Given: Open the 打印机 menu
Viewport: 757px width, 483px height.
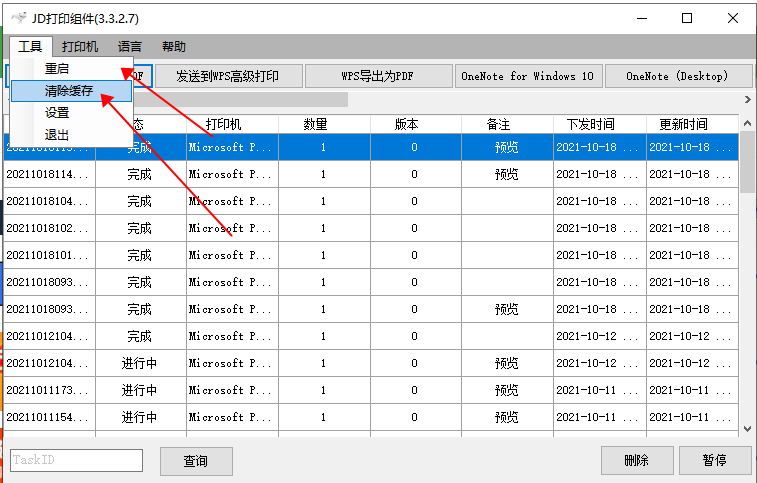Looking at the screenshot, I should [80, 46].
